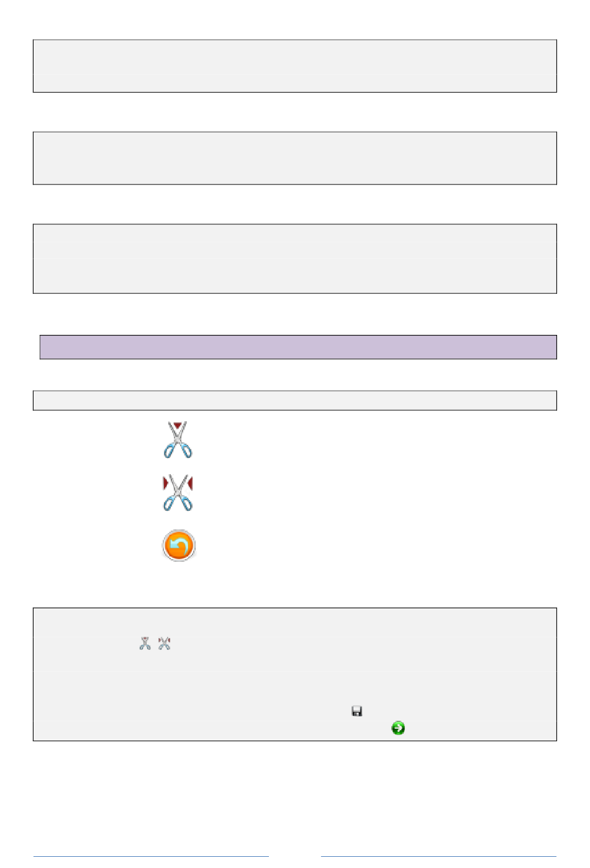Image resolution: width=590 pixels, height=868 pixels.
Task: Click the lower half of the third grey box
Action: (x=294, y=276)
